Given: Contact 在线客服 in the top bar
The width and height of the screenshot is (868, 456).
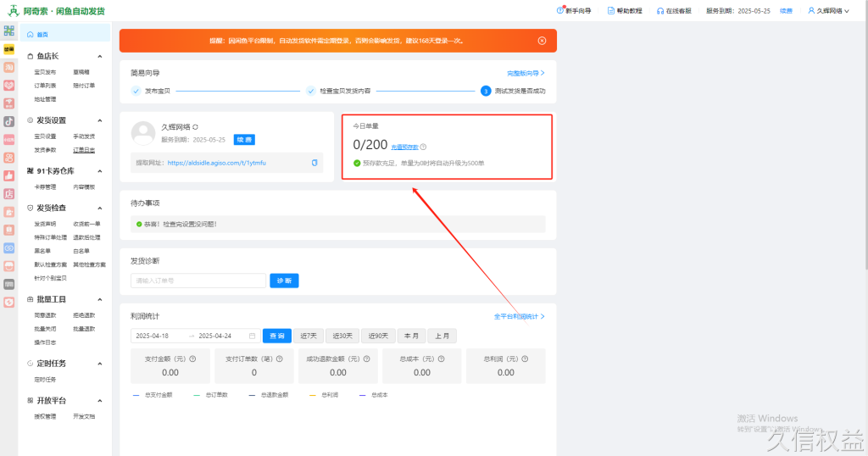Looking at the screenshot, I should pyautogui.click(x=674, y=10).
